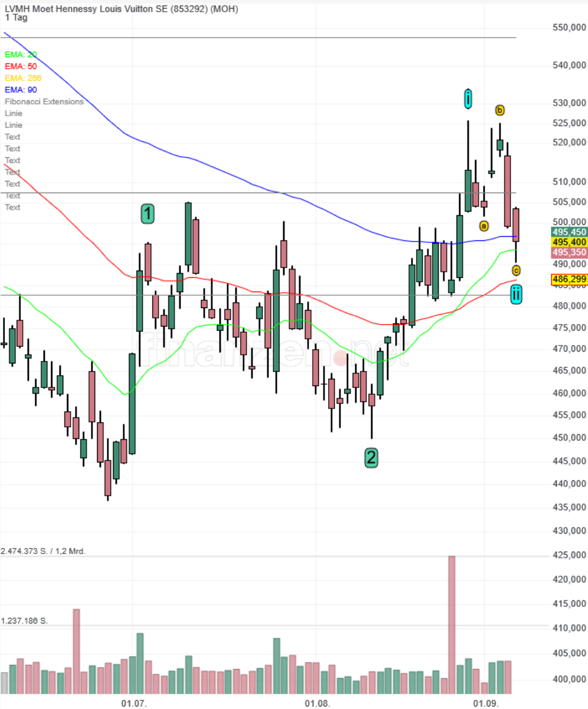Toggle the EMA: 90 legend entry
The image size is (588, 709).
[x=20, y=90]
